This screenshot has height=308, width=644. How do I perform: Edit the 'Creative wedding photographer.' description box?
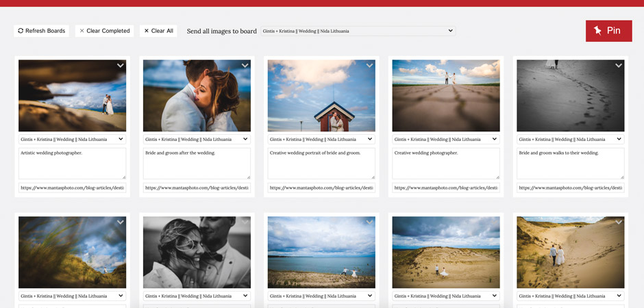pyautogui.click(x=446, y=164)
